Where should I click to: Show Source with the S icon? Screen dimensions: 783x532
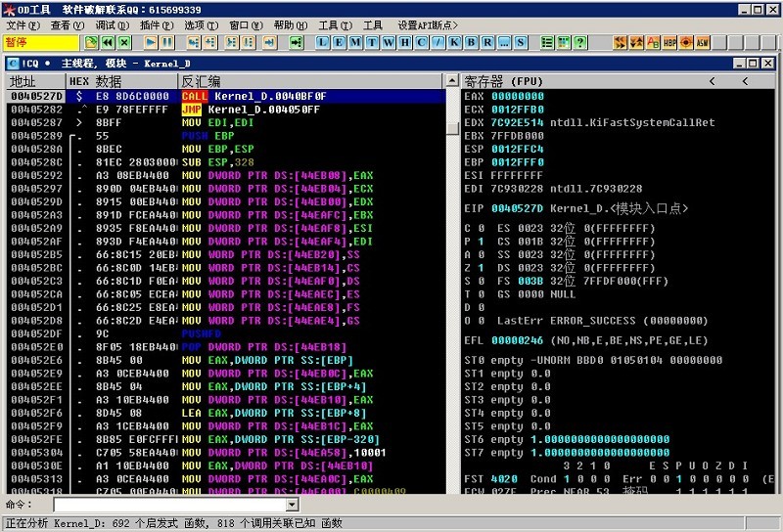[x=521, y=42]
